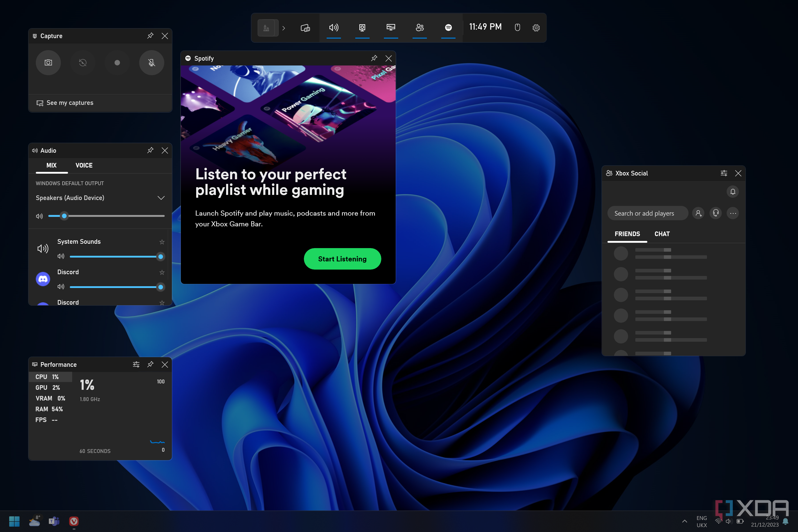This screenshot has height=532, width=798.
Task: Mute System Sounds via its speaker icon
Action: [x=61, y=257]
